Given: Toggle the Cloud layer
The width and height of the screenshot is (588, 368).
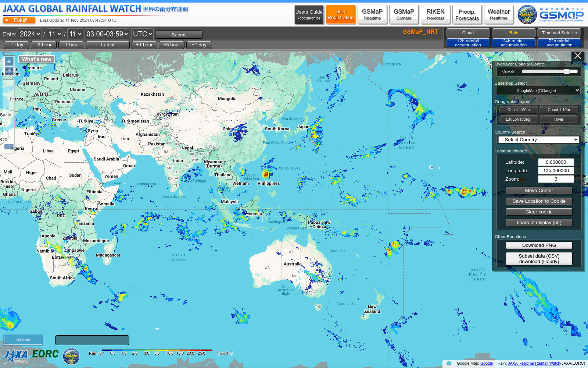Looking at the screenshot, I should pos(468,33).
